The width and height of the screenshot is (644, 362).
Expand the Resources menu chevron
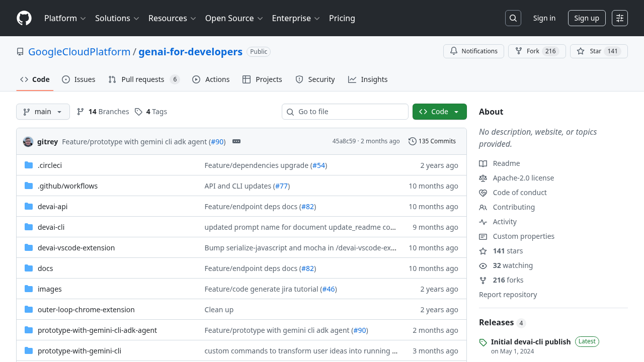pos(194,18)
